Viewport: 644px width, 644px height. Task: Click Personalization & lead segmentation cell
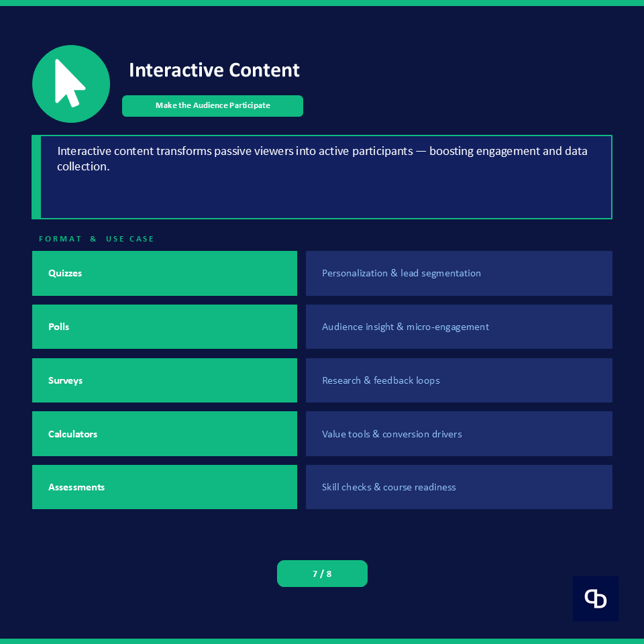click(459, 273)
